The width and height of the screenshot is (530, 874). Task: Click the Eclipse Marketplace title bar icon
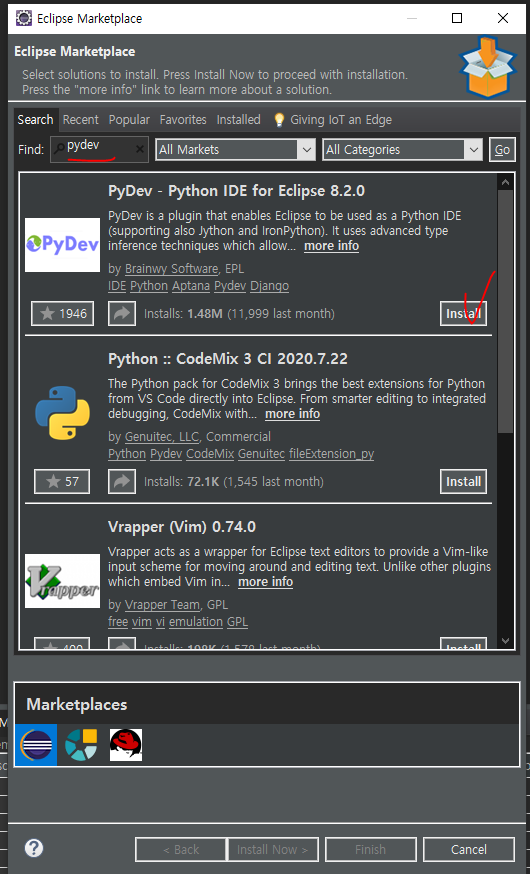(23, 18)
